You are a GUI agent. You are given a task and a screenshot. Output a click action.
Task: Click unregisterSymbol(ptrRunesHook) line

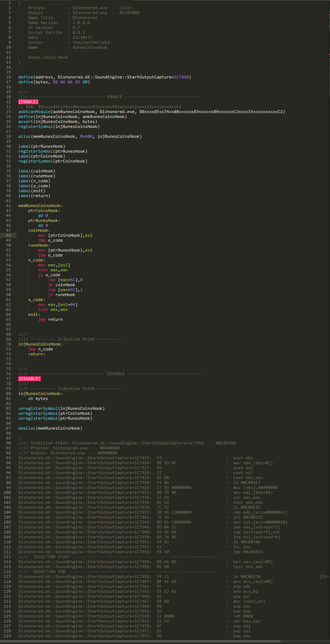point(55,418)
